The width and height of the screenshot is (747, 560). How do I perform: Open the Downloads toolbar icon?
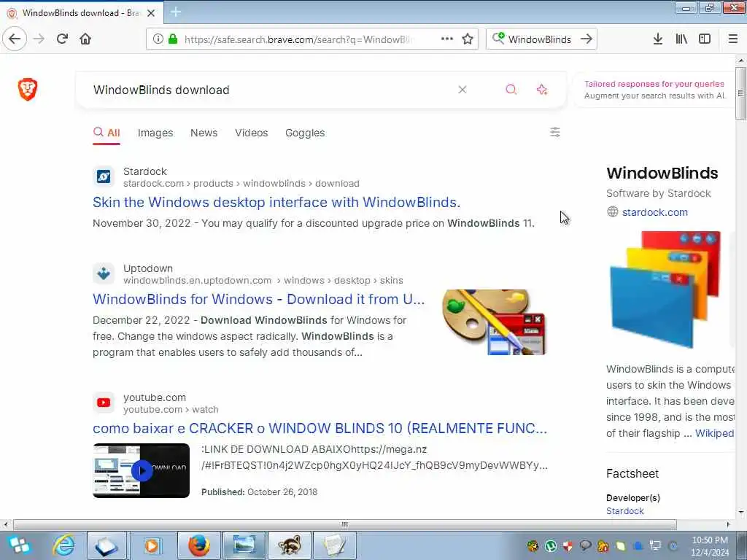pyautogui.click(x=658, y=39)
